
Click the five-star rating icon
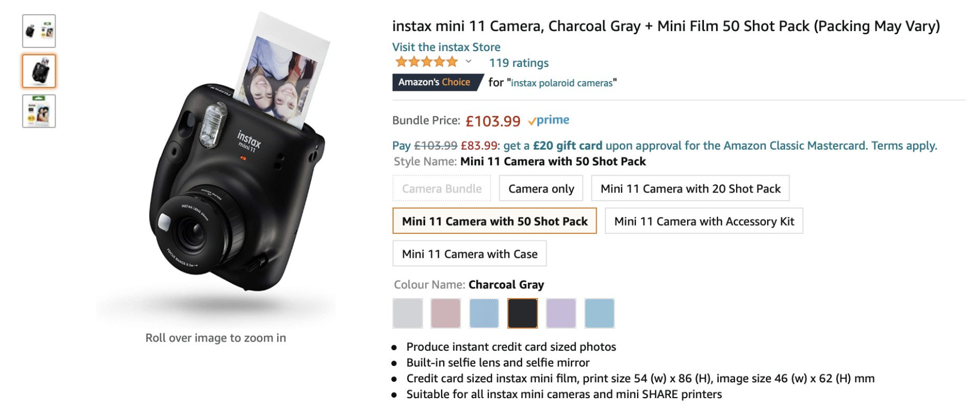click(x=426, y=62)
